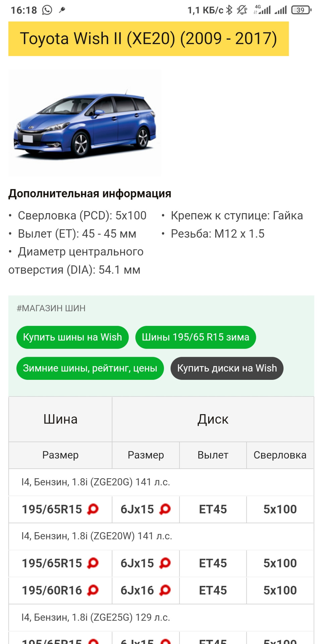Open WhatsApp notification icon in status bar
322x644 pixels.
pyautogui.click(x=47, y=10)
